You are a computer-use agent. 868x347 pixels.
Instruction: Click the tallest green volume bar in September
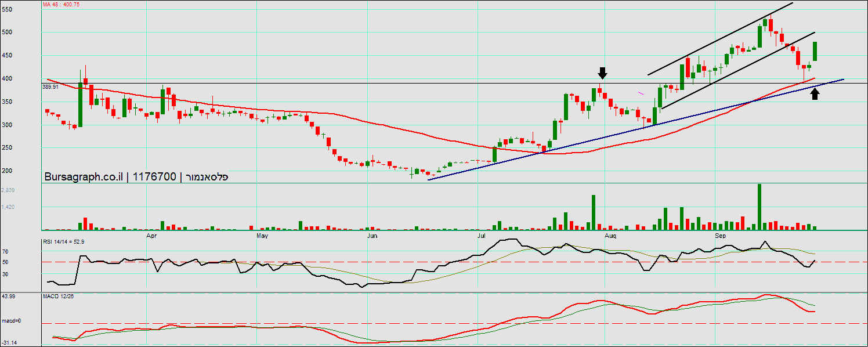pos(759,207)
